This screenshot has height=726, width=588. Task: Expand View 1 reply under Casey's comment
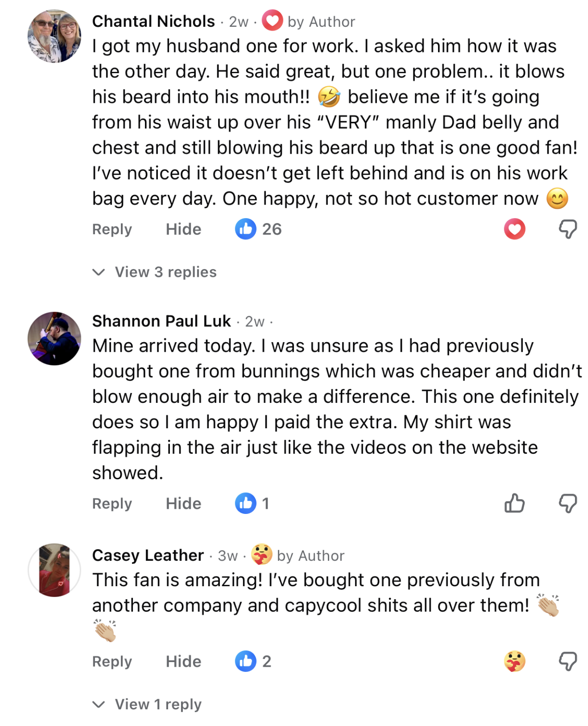(158, 704)
